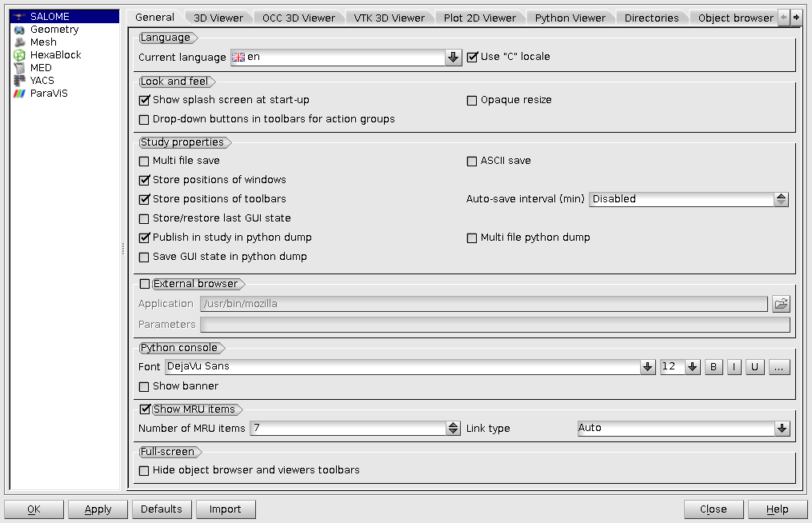Toggle Show splash screen at start-up
Image resolution: width=812 pixels, height=523 pixels.
(x=145, y=101)
